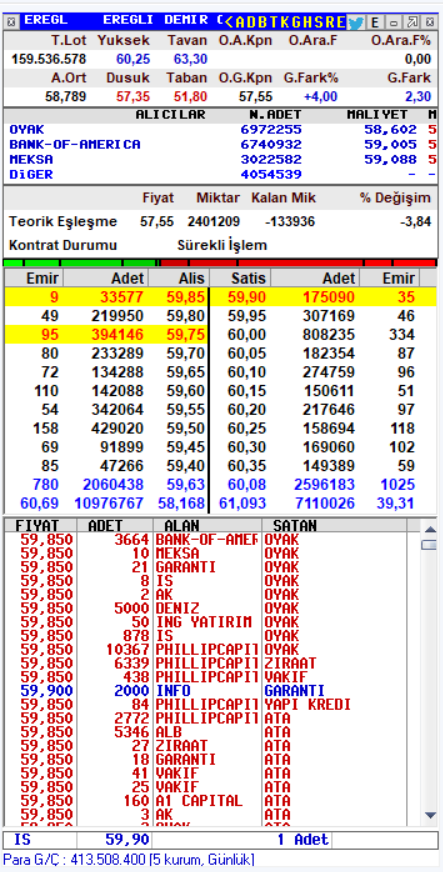Select yellow letter T in title bar
The width and height of the screenshot is (443, 872).
pyautogui.click(x=274, y=22)
